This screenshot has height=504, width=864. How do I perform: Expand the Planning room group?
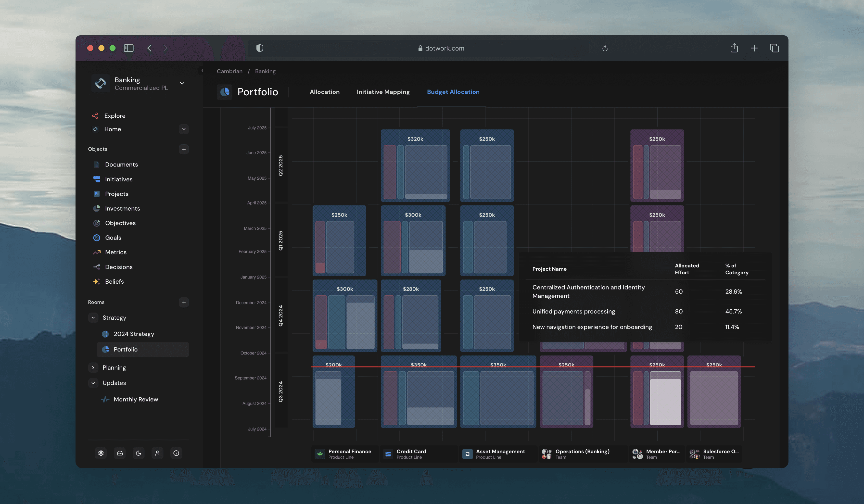(93, 367)
